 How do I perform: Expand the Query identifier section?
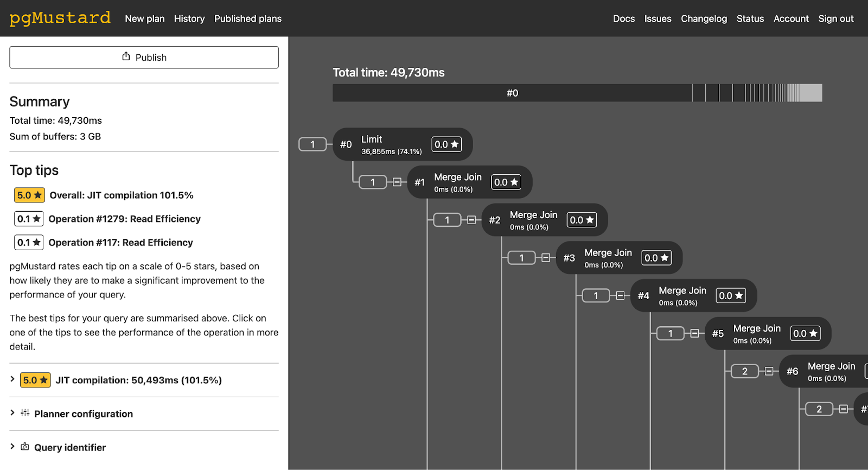pos(12,447)
